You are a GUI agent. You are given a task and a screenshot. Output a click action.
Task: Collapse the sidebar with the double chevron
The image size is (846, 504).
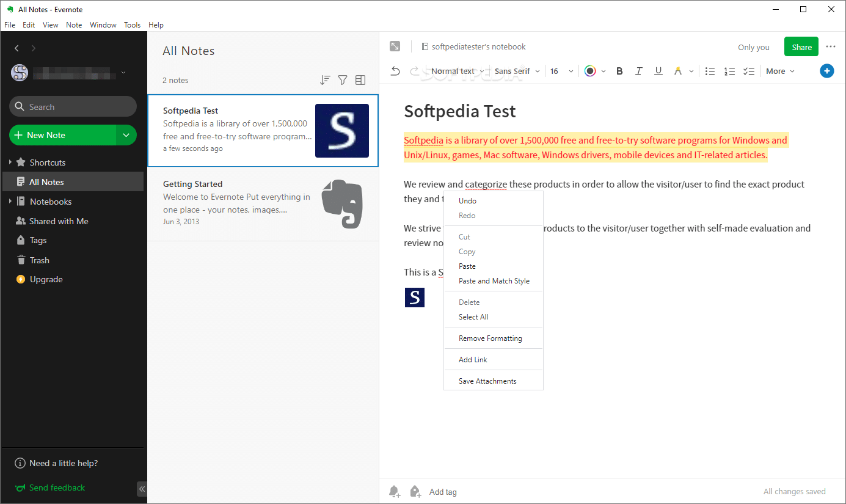click(x=142, y=489)
